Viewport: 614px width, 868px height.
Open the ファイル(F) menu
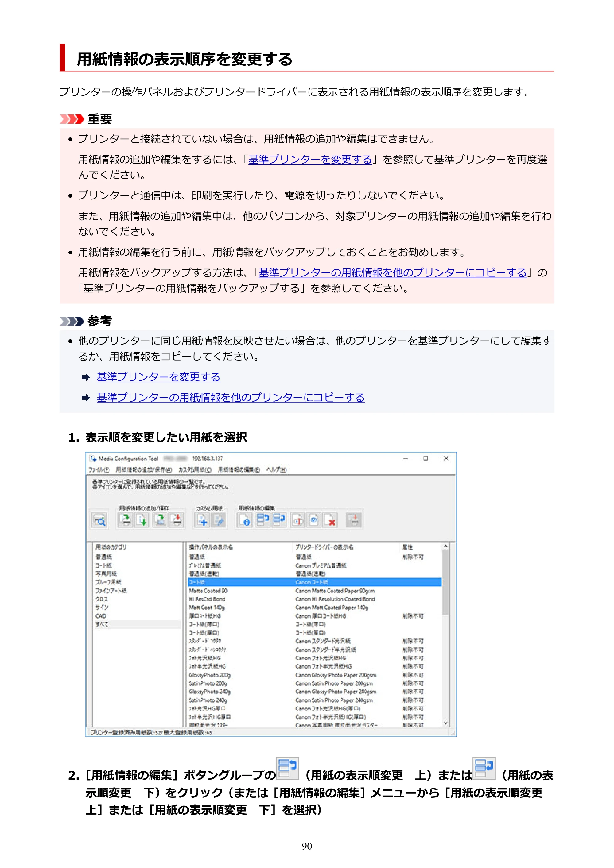(x=99, y=469)
